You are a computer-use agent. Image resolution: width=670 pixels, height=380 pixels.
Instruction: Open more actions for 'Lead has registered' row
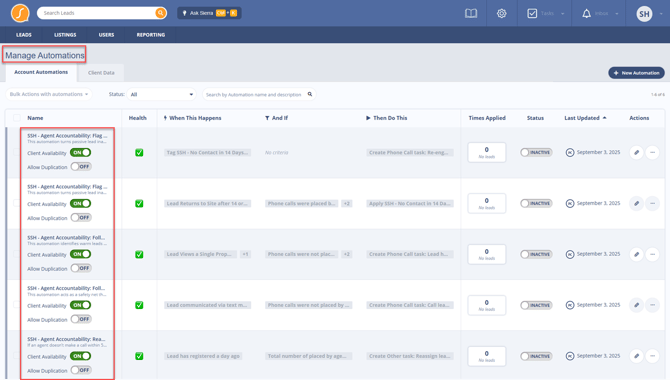click(x=652, y=356)
